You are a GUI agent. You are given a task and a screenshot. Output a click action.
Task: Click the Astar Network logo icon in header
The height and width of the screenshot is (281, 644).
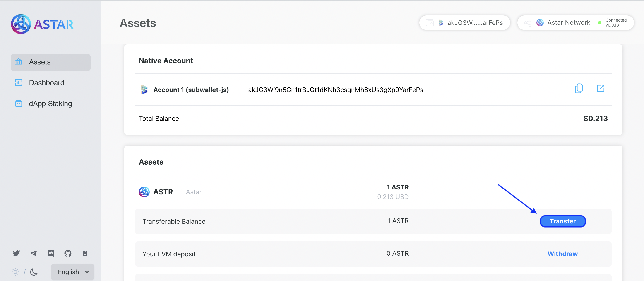point(540,23)
